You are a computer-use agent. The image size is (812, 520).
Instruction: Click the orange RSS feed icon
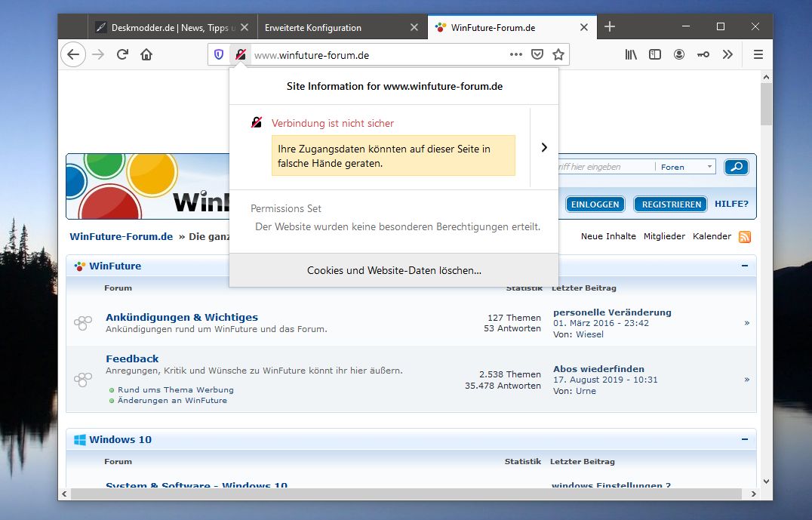744,237
